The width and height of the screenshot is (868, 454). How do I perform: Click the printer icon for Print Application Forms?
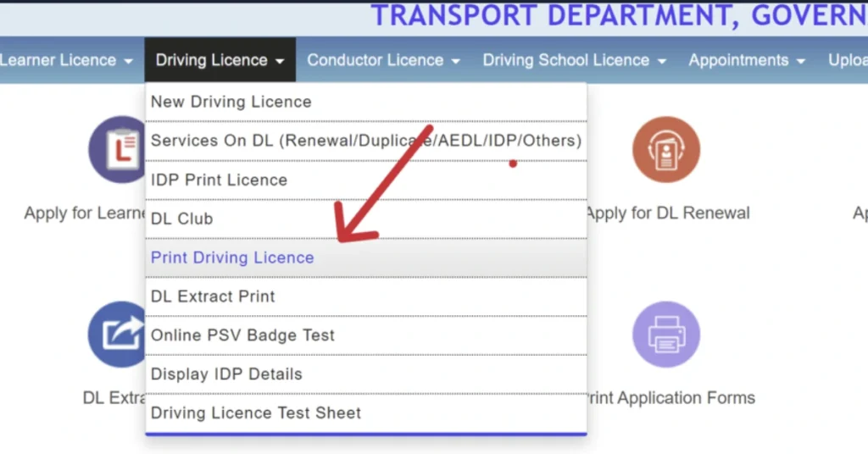tap(665, 335)
